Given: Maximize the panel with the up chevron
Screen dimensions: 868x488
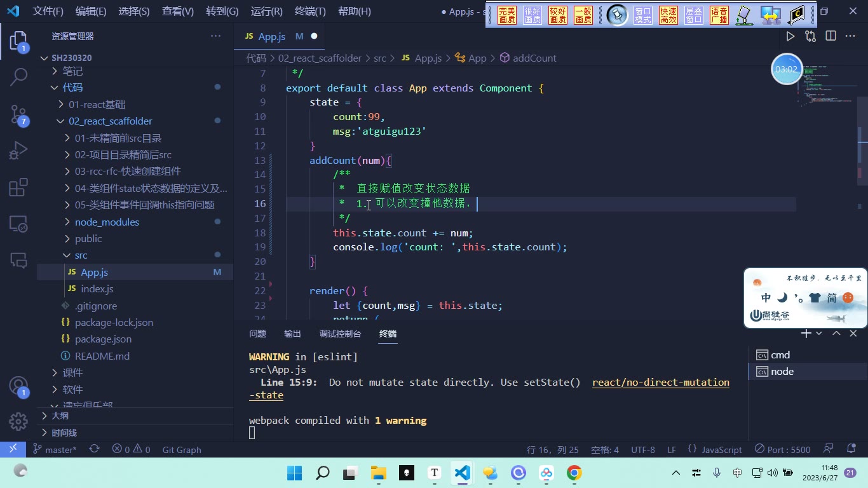Looking at the screenshot, I should pyautogui.click(x=836, y=334).
